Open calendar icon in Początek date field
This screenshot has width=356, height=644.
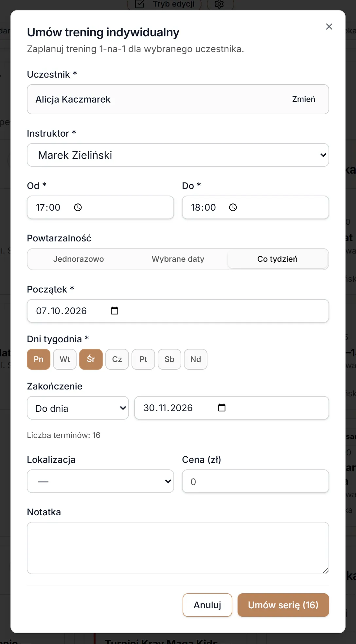tap(115, 311)
